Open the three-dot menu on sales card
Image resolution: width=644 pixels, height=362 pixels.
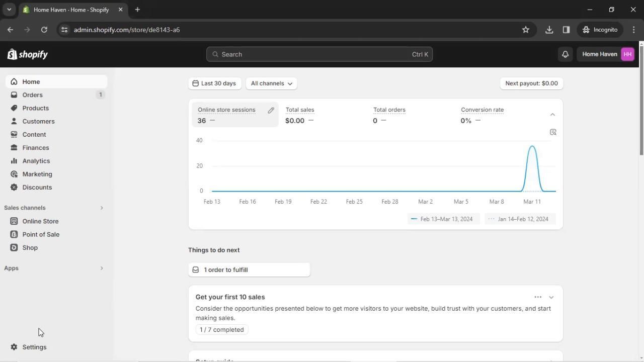point(538,297)
